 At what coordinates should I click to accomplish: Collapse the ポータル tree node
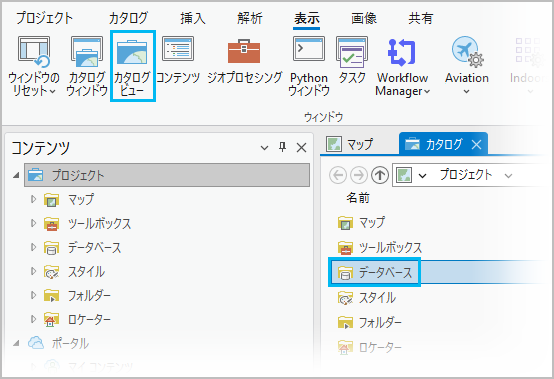click(x=16, y=343)
